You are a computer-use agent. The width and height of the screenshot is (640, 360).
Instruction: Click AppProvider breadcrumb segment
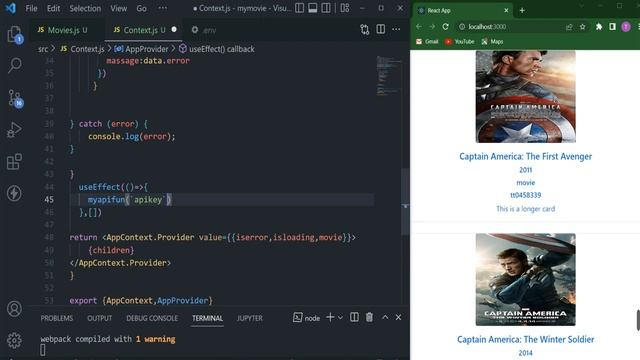[141, 49]
